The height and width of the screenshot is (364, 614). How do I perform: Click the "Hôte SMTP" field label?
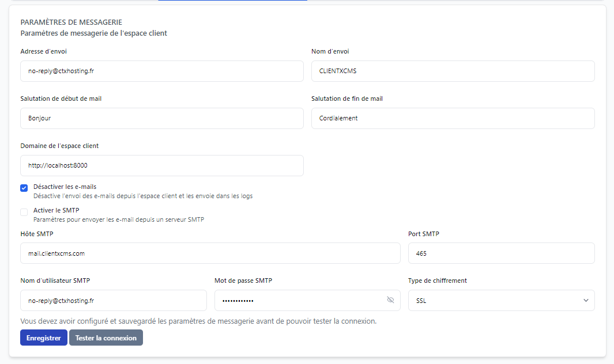pyautogui.click(x=37, y=234)
